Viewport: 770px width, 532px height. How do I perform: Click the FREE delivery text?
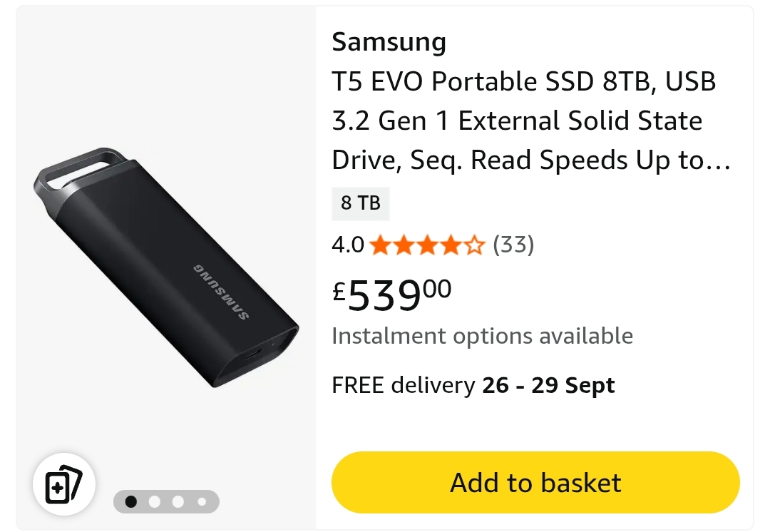pos(404,386)
